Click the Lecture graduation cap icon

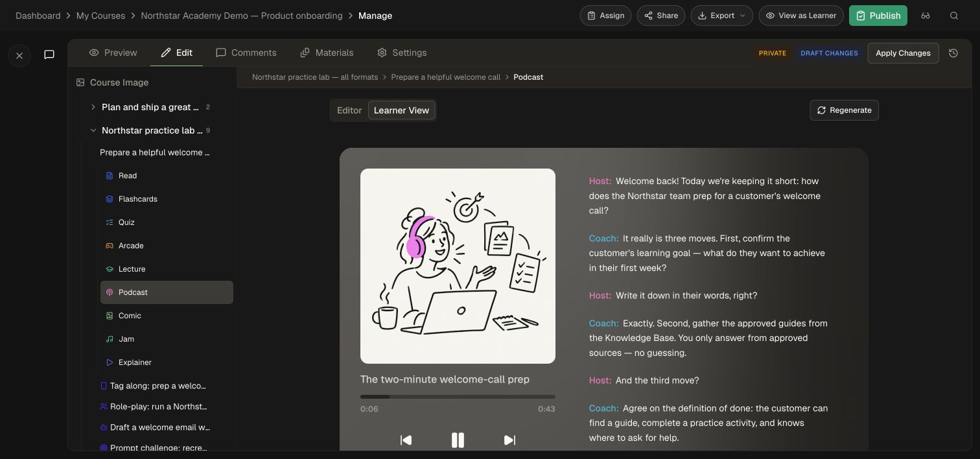pos(110,269)
